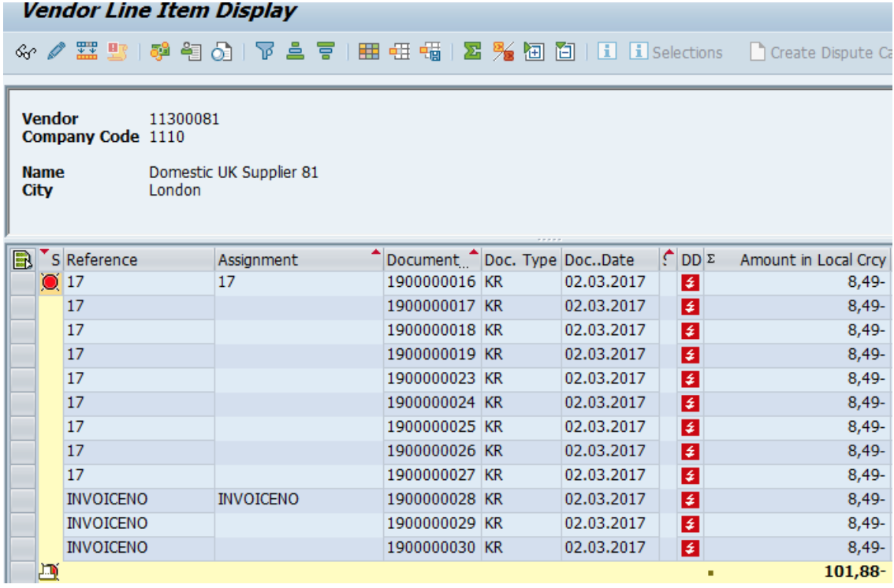Click the total amount 101,88-
This screenshot has height=588, width=894.
pos(855,571)
